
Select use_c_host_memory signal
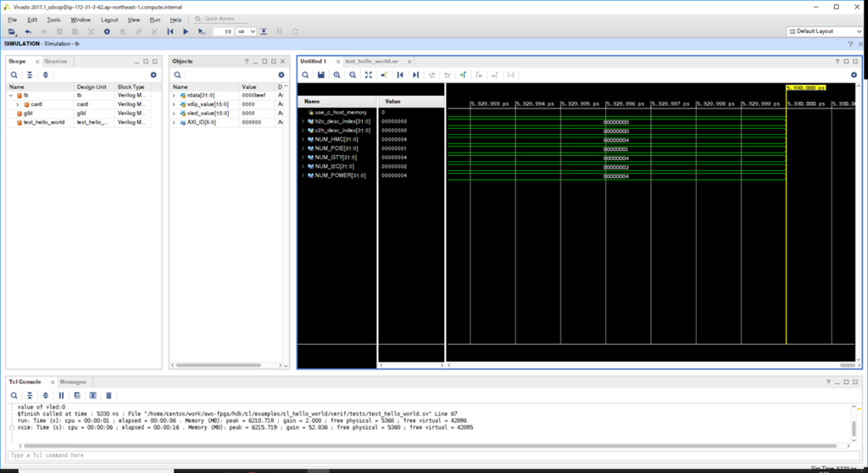click(x=341, y=113)
